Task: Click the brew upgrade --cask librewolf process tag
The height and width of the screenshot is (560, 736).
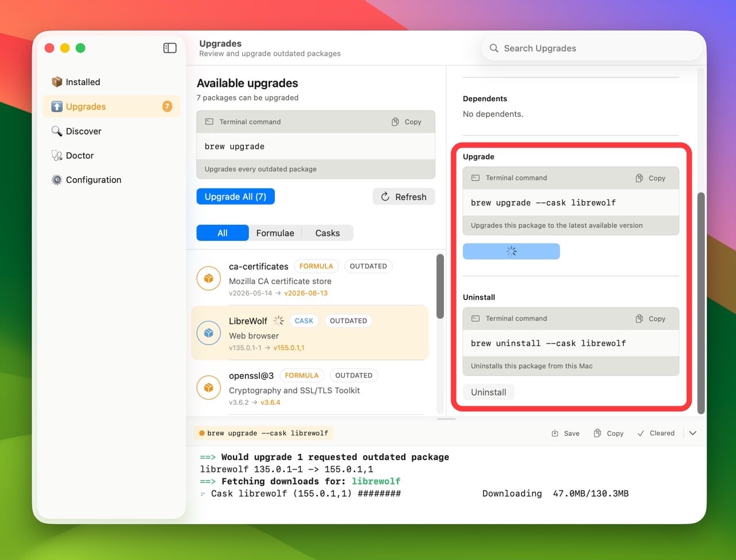Action: pyautogui.click(x=264, y=433)
